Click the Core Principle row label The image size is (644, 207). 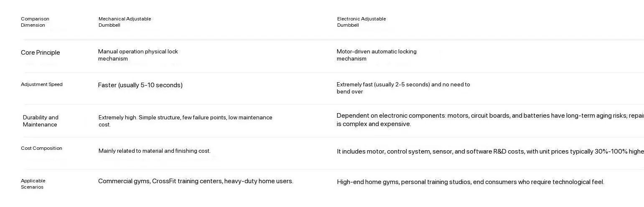(x=41, y=53)
